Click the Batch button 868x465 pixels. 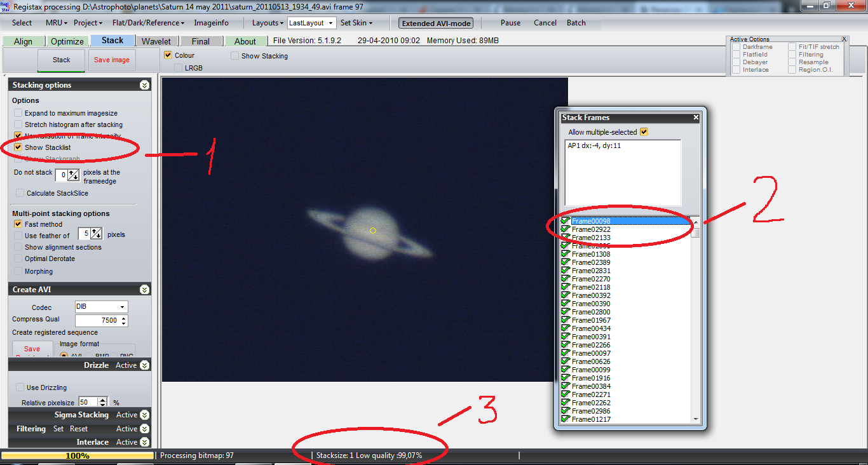576,23
